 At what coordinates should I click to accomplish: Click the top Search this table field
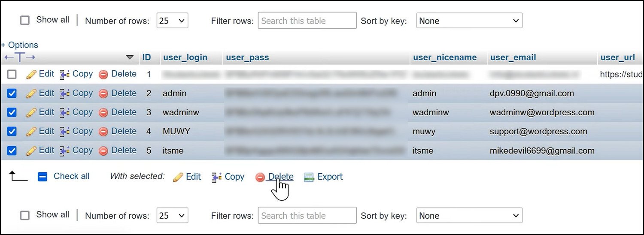click(x=307, y=21)
